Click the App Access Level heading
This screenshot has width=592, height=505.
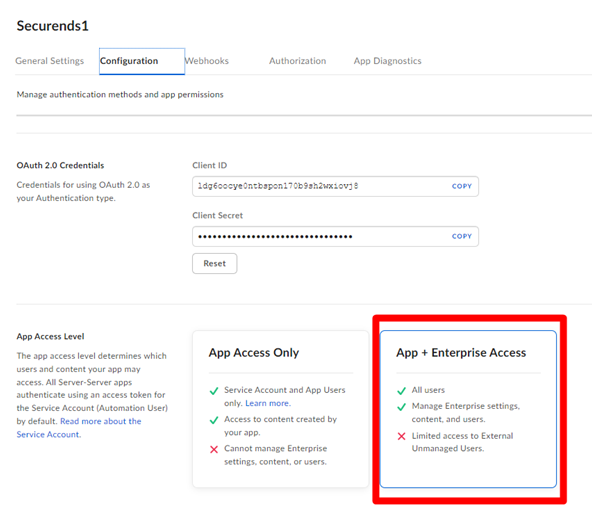point(50,336)
